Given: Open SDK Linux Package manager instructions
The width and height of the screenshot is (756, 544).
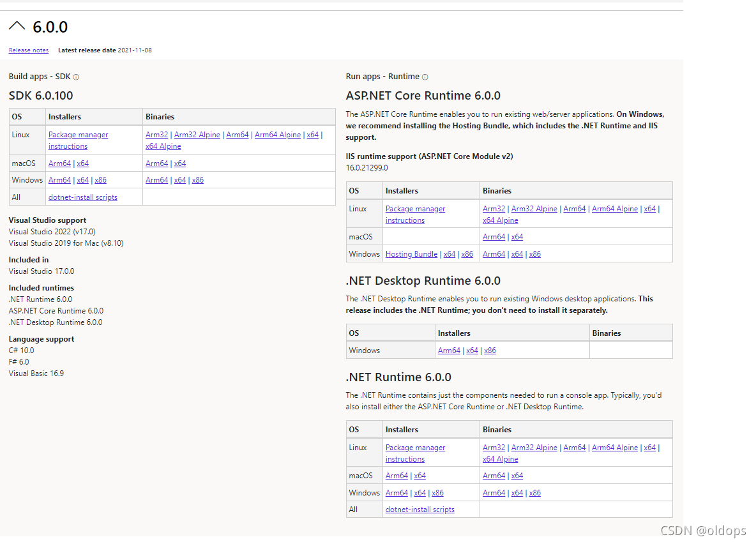Looking at the screenshot, I should click(x=78, y=140).
